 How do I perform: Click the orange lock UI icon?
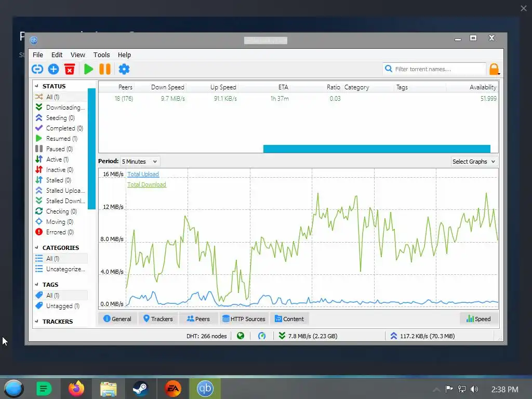tap(494, 69)
